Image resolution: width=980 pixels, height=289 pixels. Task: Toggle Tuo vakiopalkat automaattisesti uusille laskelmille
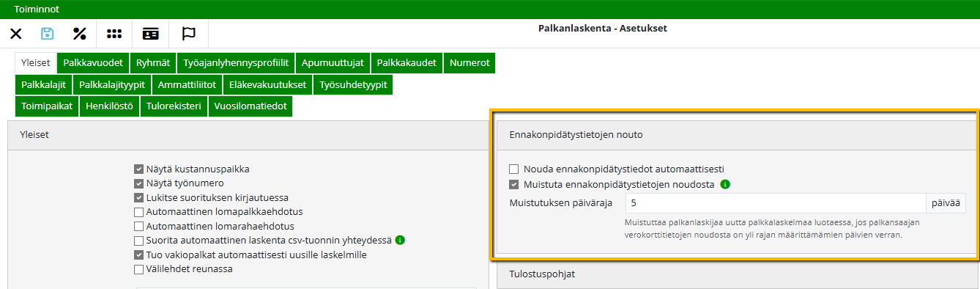pos(139,255)
